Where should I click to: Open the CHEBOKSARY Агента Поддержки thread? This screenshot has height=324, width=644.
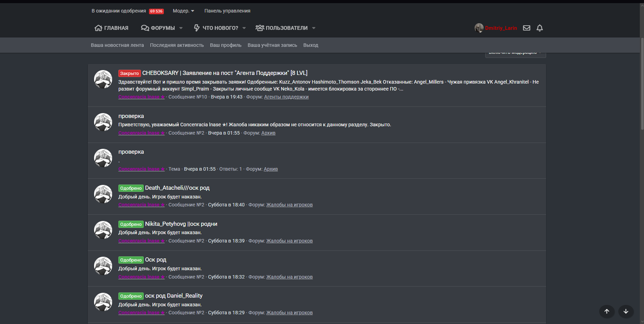click(225, 73)
